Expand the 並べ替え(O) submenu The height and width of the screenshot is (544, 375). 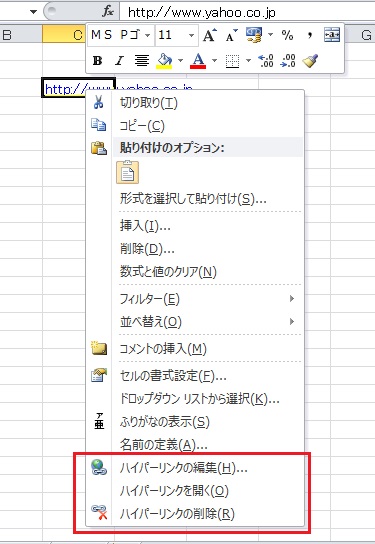[x=292, y=322]
